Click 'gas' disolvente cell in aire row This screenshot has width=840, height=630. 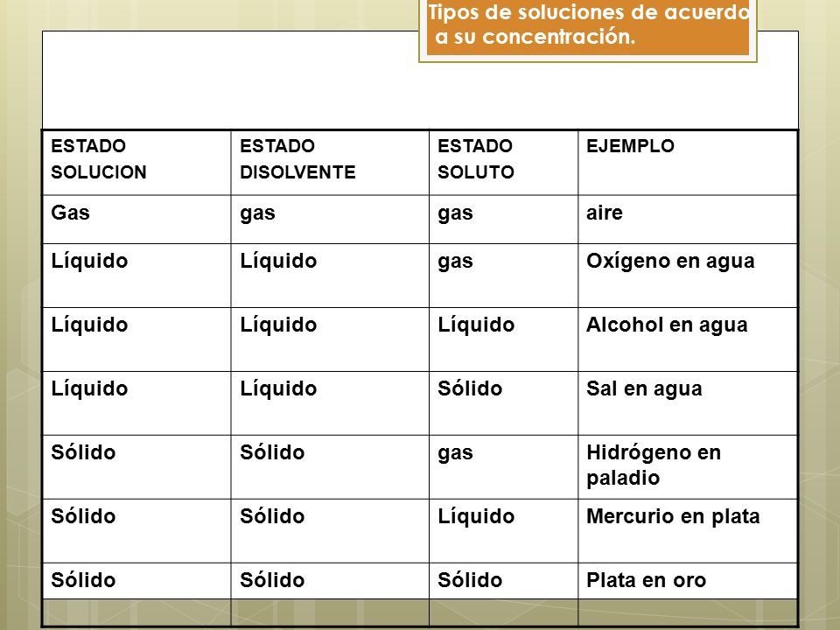[330, 220]
